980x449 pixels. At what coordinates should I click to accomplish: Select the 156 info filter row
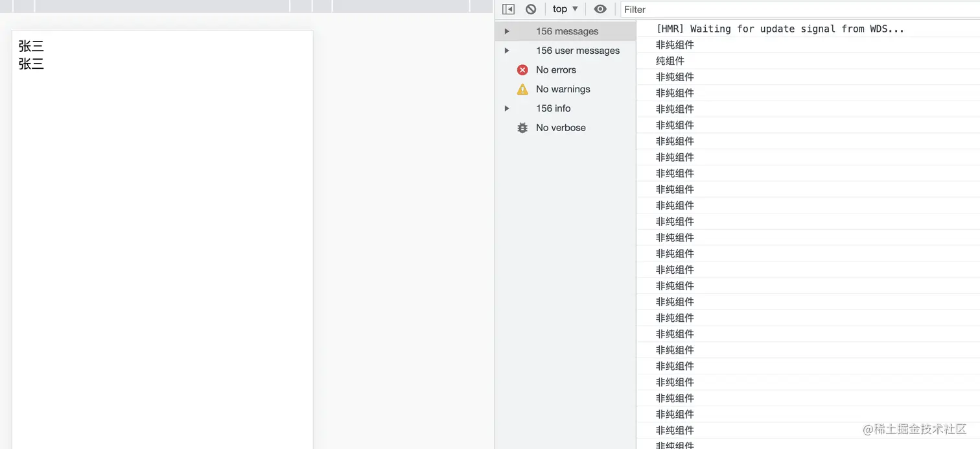[x=566, y=108]
